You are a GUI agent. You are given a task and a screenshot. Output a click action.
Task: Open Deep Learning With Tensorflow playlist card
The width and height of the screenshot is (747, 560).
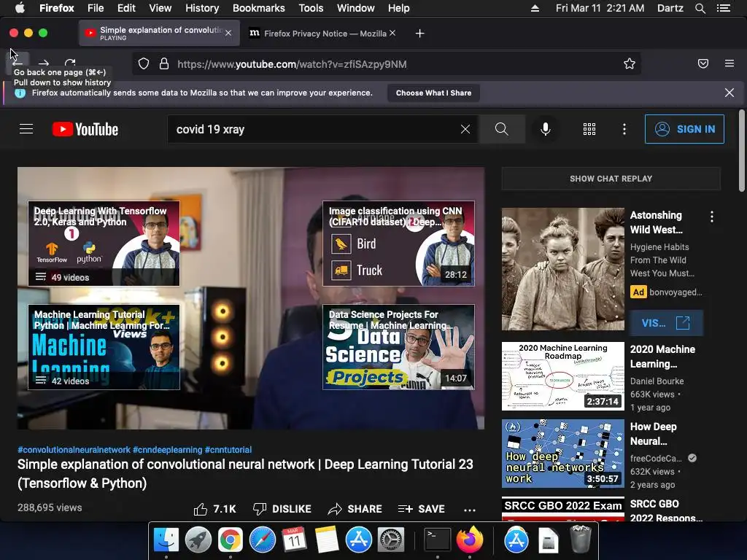click(104, 244)
